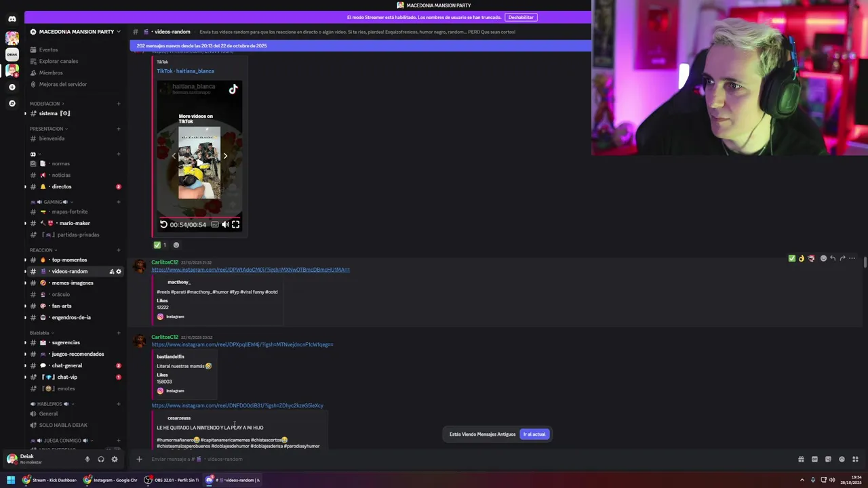Open the discover servers compass icon
This screenshot has height=488, width=868.
tap(12, 103)
